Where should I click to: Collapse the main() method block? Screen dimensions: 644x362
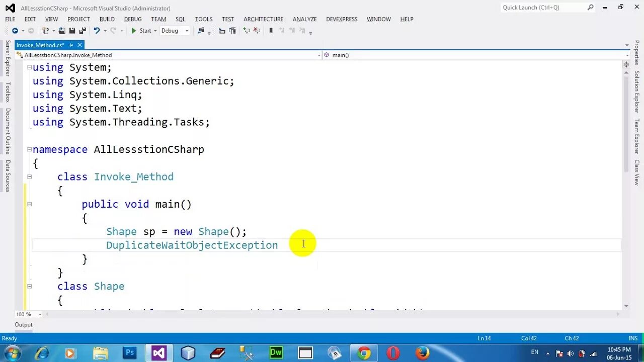29,204
